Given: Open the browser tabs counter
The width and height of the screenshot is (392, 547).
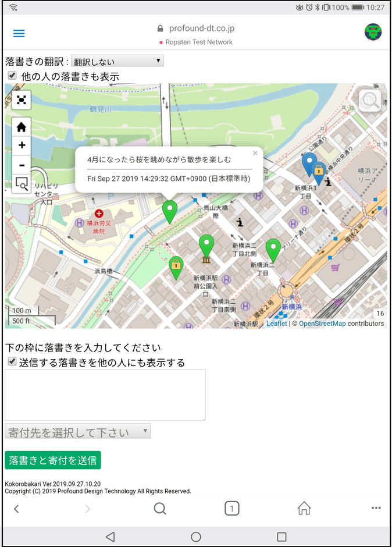Looking at the screenshot, I should click(231, 509).
